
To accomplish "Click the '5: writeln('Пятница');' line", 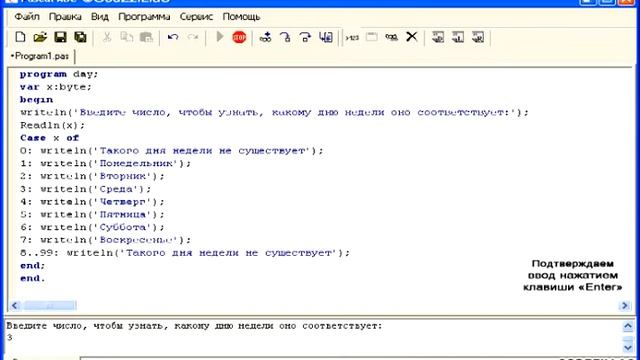I will 92,214.
